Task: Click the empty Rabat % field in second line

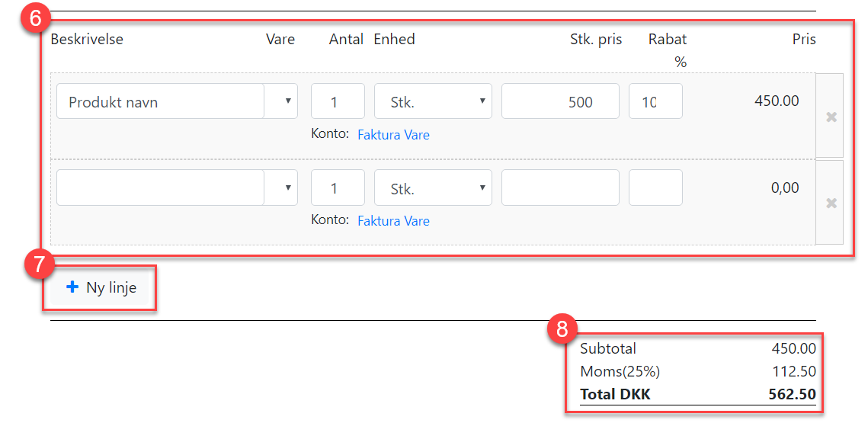Action: click(x=655, y=187)
